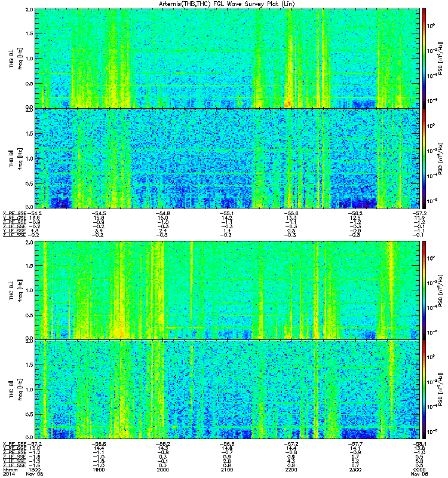This screenshot has height=478, width=448.
Task: Click the PSD [nT²/Hz] label of the THB B⊥ panel
Action: tap(441, 58)
